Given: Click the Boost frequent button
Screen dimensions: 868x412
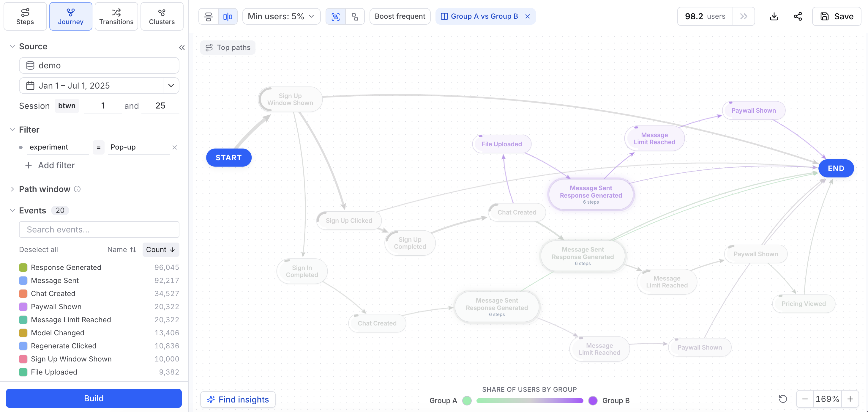Looking at the screenshot, I should (x=400, y=17).
